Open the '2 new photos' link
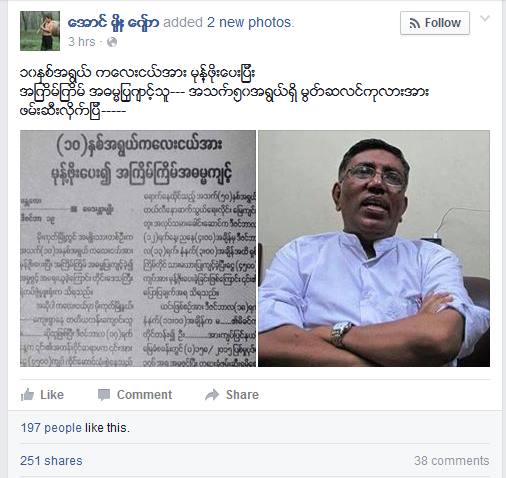Viewport: 506px width, 478px height. 250,22
